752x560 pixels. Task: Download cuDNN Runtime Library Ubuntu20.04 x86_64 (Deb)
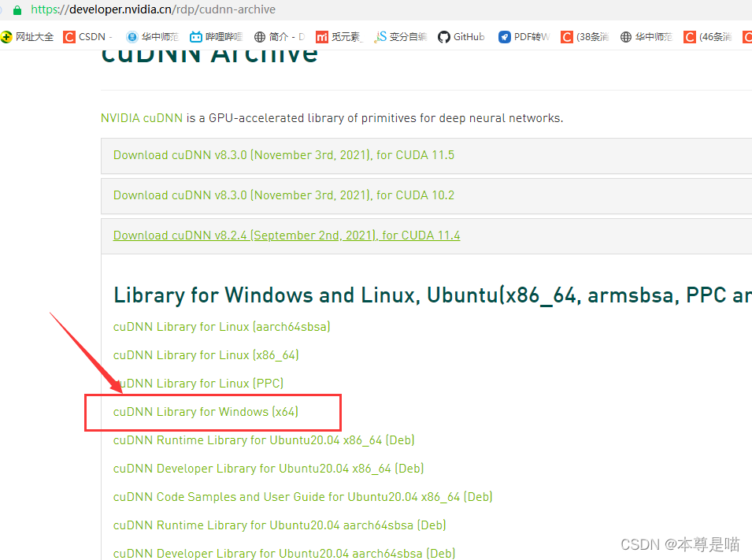[x=264, y=440]
